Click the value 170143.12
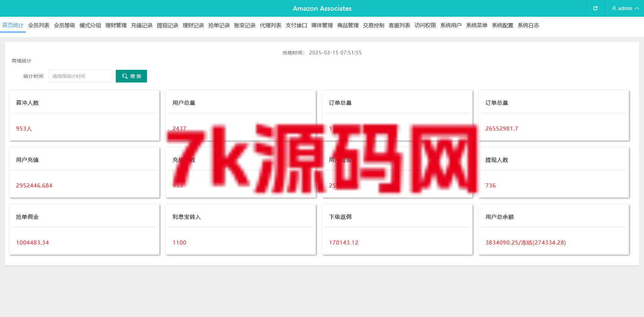 click(344, 243)
